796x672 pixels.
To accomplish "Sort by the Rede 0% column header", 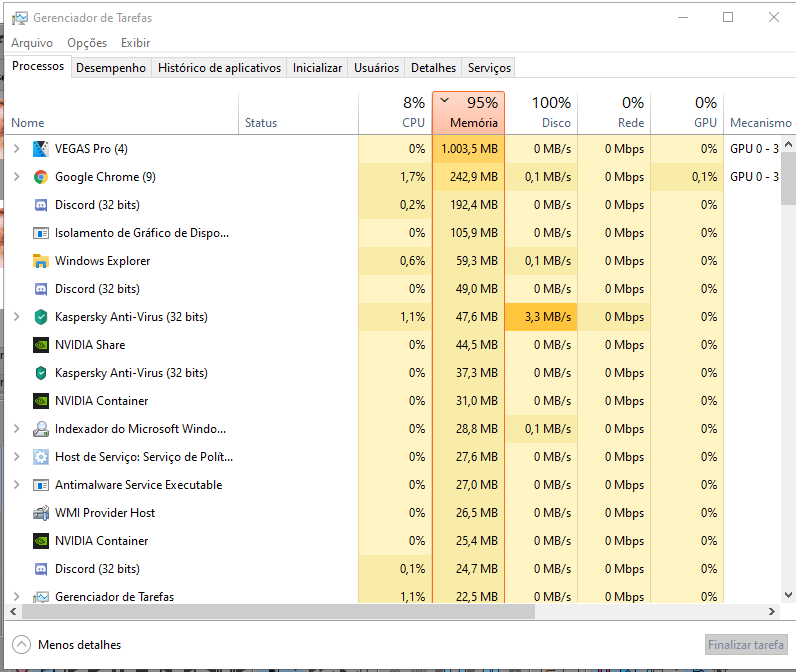I will point(614,114).
